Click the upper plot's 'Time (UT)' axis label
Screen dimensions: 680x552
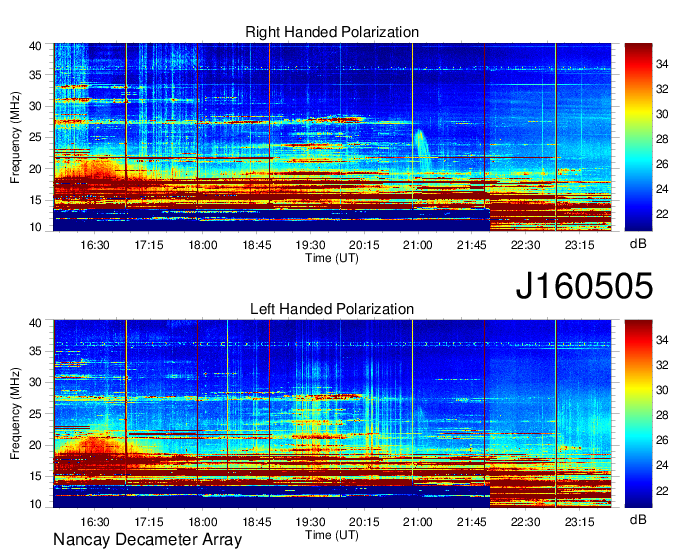332,258
